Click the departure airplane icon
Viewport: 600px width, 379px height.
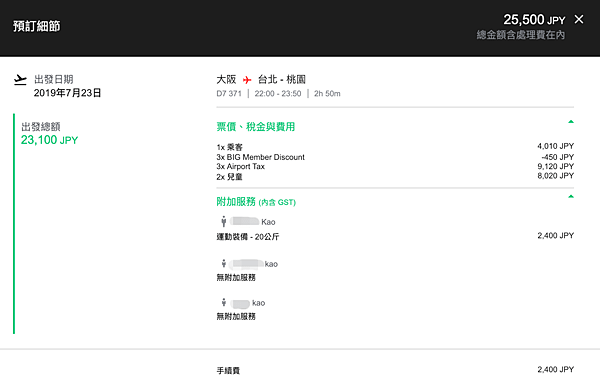(x=20, y=80)
